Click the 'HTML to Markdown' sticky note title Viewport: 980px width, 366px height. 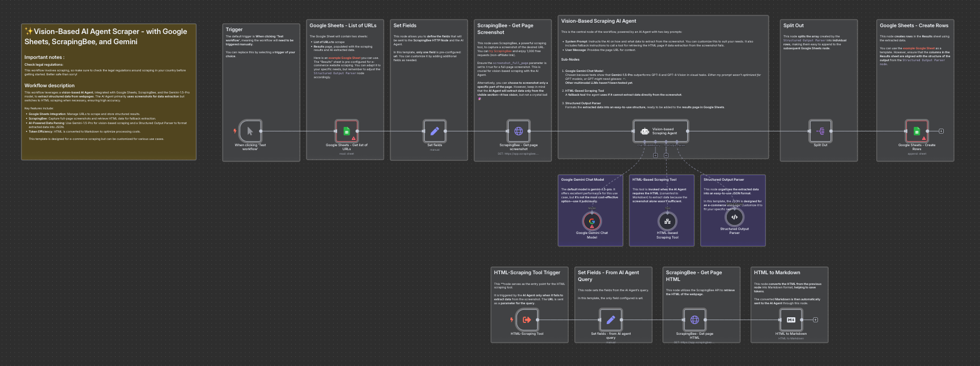(777, 273)
